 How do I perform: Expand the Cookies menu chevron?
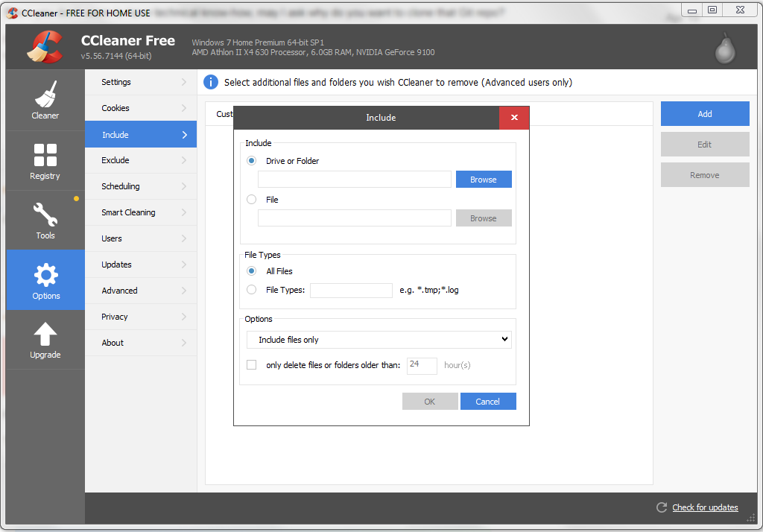coord(184,108)
